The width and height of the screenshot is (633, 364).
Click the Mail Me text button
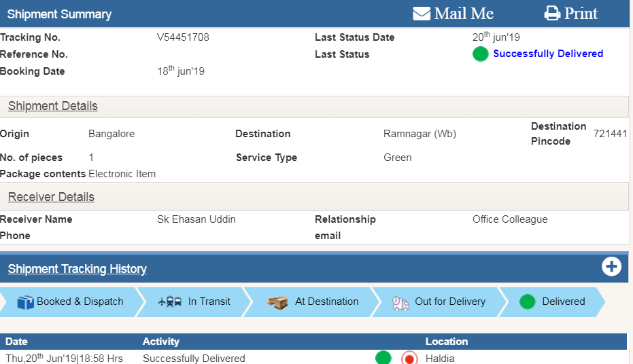tap(464, 14)
